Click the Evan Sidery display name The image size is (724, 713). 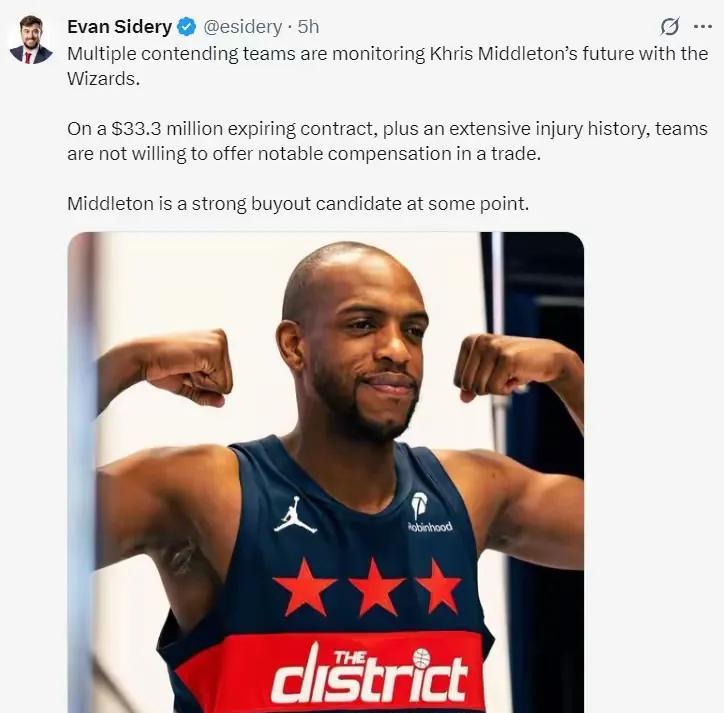pos(120,27)
